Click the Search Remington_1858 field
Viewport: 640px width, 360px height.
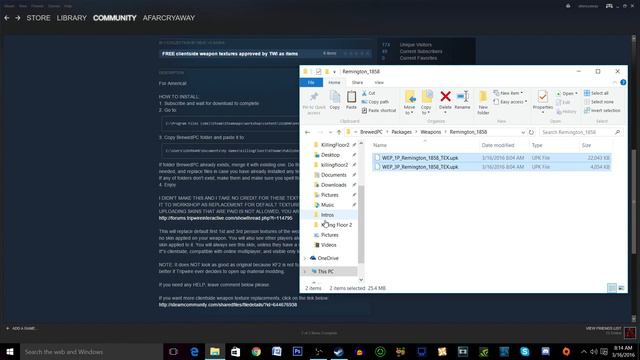[x=581, y=132]
